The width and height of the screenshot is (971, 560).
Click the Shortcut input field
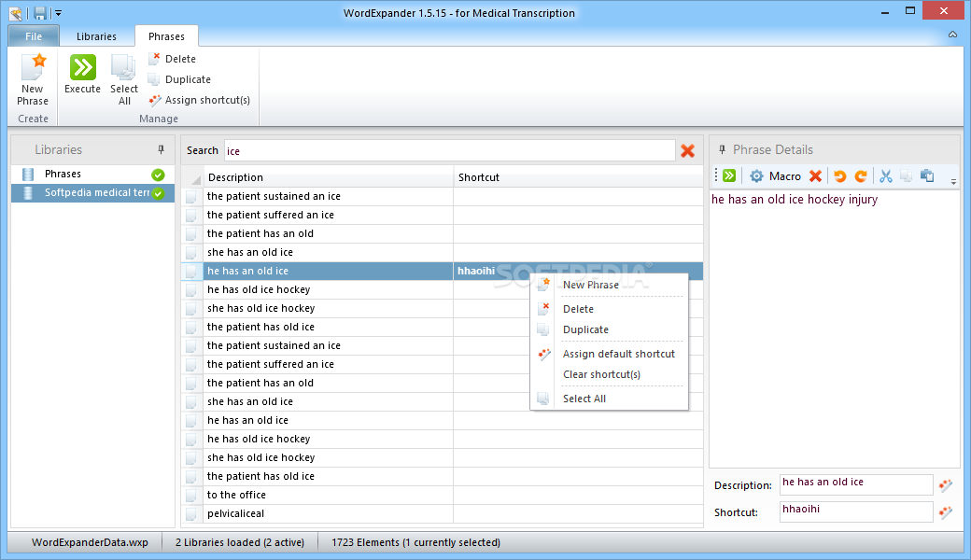(856, 511)
